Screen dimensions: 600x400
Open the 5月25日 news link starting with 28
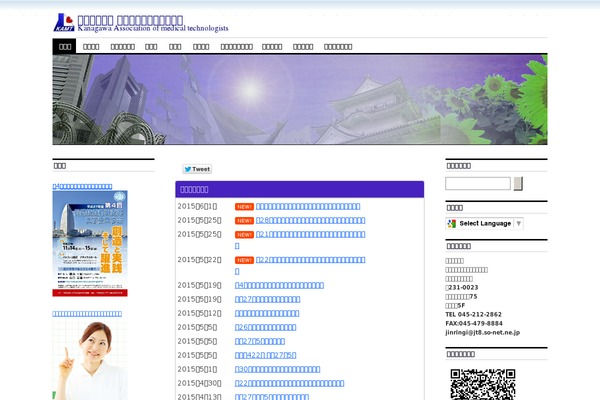310,220
